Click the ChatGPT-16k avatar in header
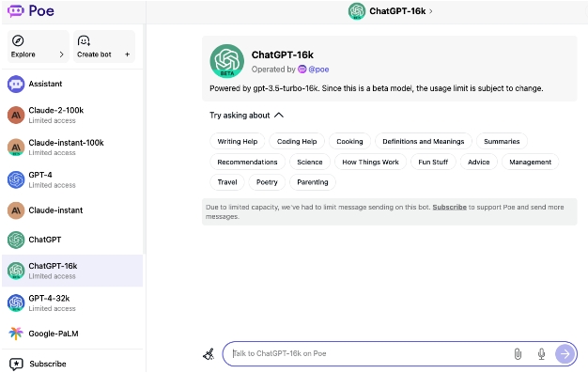588x373 pixels. pos(357,11)
